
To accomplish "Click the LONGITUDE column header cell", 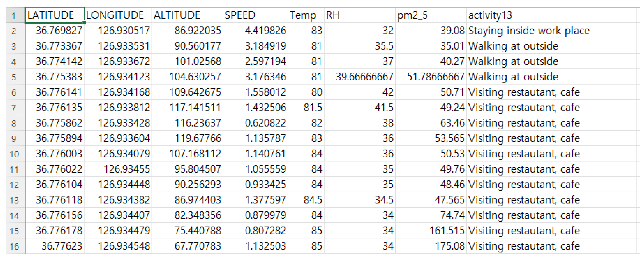I will click(118, 15).
